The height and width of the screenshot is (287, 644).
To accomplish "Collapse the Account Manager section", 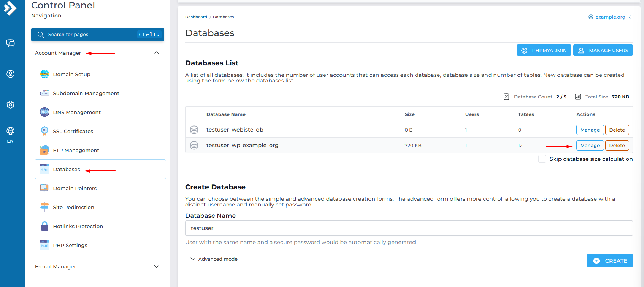I will click(156, 53).
